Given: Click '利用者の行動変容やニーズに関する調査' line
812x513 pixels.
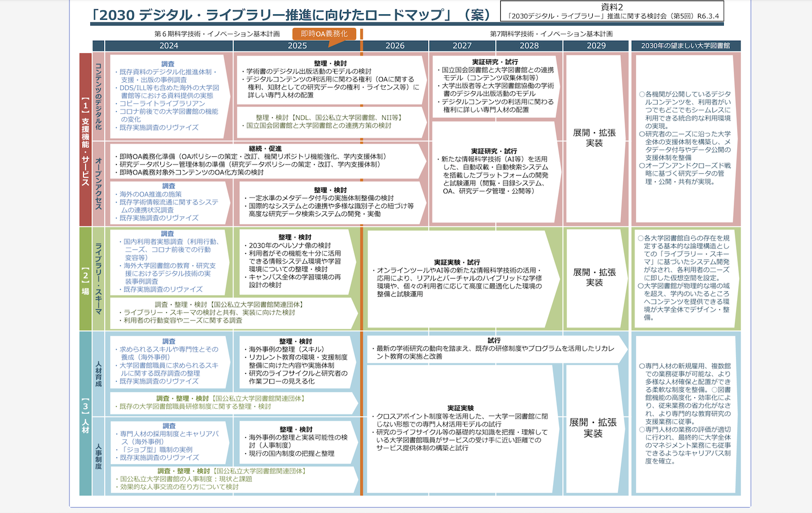Looking at the screenshot, I should click(181, 320).
